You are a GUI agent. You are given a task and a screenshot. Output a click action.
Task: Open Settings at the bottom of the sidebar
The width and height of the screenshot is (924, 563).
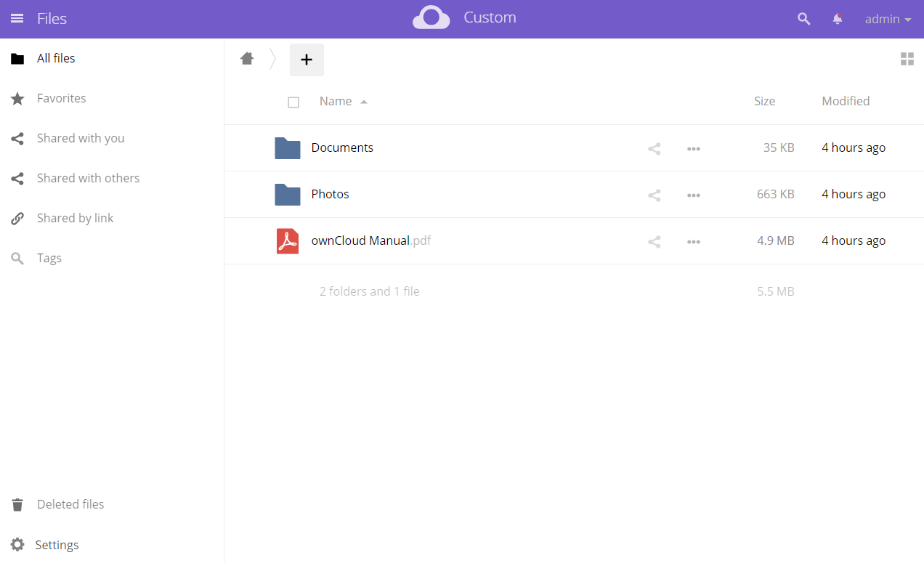[x=57, y=544]
